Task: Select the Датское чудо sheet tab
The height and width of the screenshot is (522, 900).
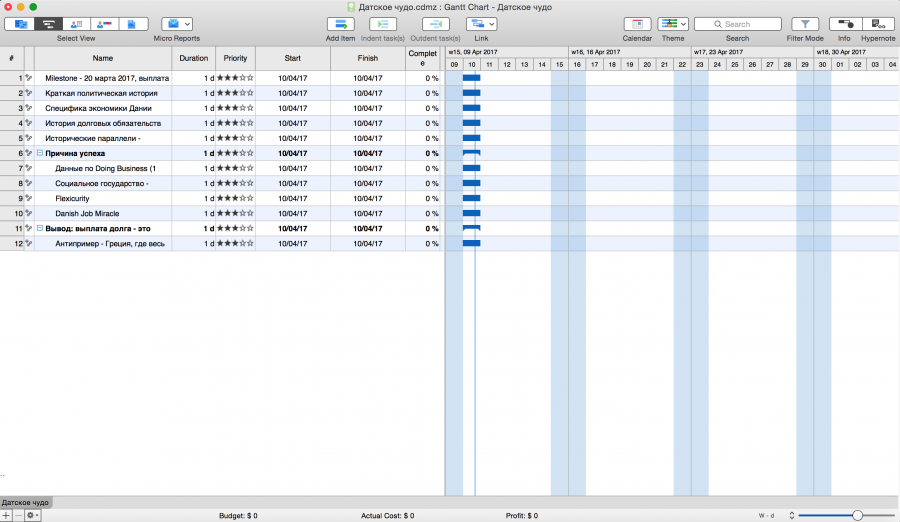Action: [26, 502]
